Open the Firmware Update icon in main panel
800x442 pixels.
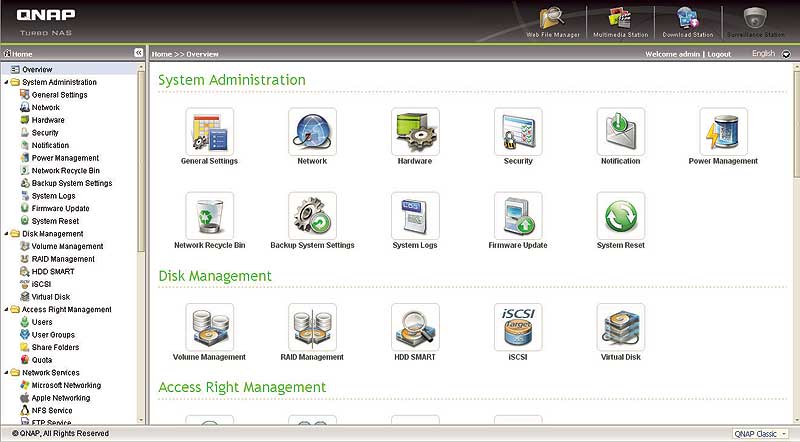point(518,216)
